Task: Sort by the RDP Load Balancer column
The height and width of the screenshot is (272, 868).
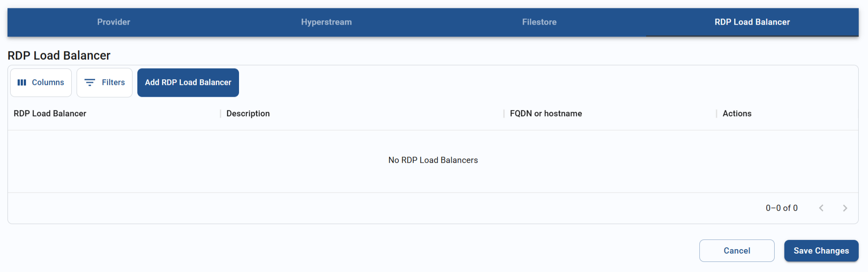Action: click(x=50, y=113)
